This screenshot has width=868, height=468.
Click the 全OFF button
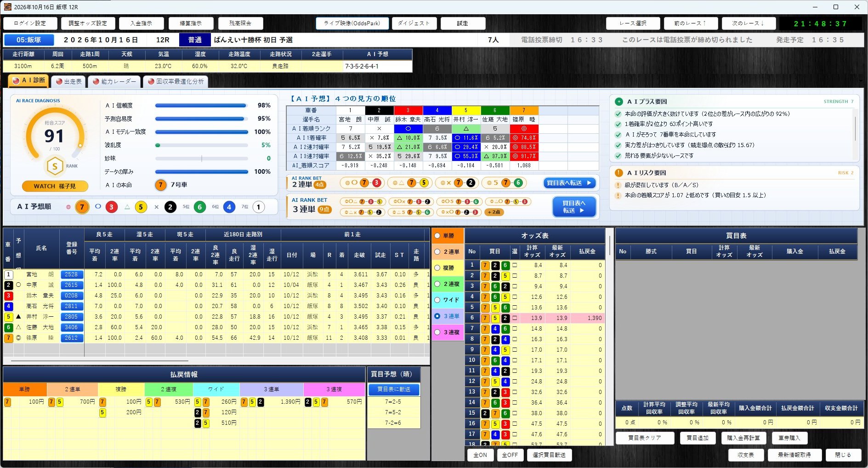[x=510, y=455]
